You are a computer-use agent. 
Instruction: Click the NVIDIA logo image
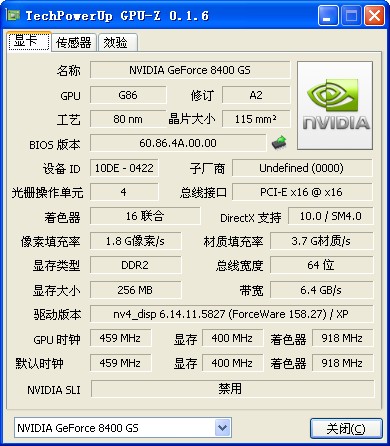tap(335, 105)
